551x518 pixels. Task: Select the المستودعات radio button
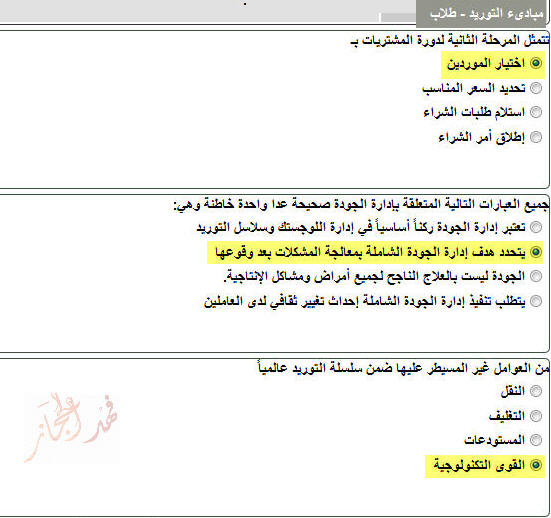(536, 440)
